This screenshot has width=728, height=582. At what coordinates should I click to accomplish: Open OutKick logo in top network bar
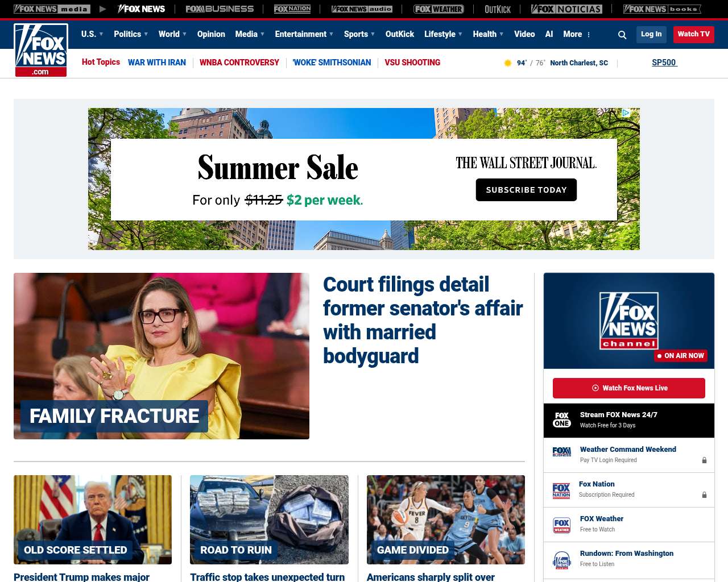tap(498, 9)
